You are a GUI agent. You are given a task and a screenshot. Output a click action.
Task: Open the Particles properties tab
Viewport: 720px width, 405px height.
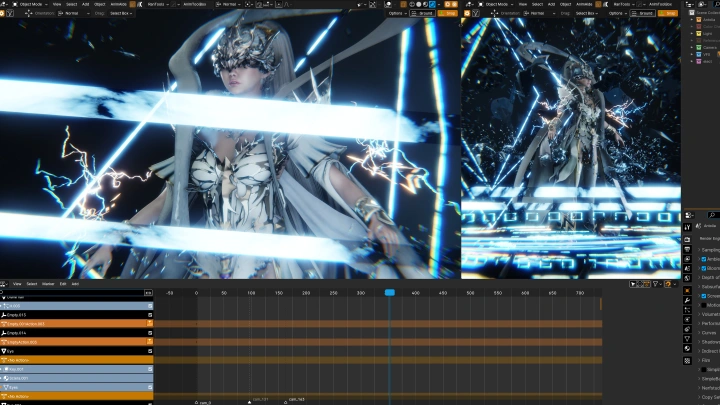point(687,310)
